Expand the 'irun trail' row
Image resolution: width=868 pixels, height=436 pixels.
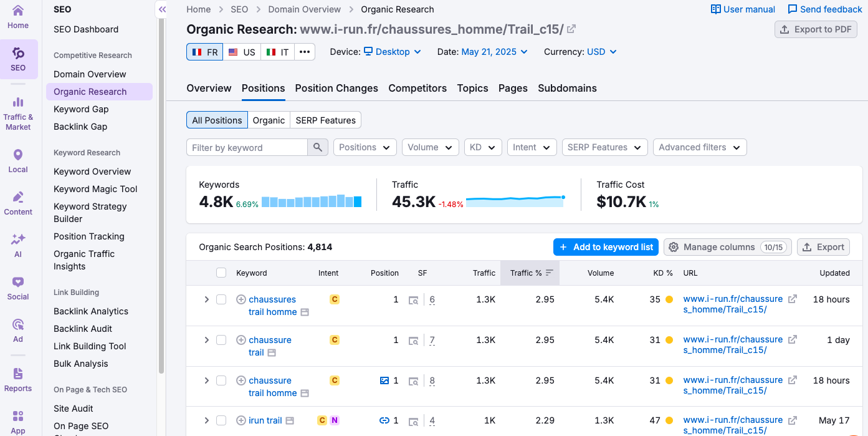click(206, 420)
